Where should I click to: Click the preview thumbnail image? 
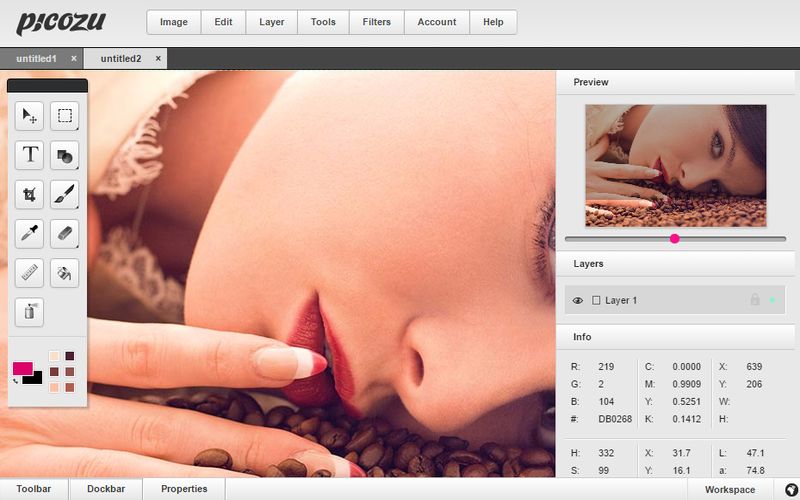[x=676, y=165]
